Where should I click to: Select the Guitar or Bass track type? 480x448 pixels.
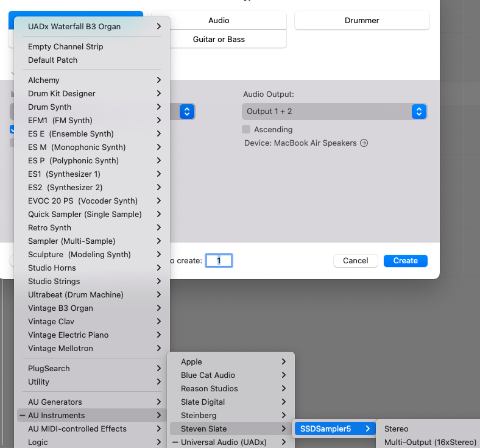point(219,39)
